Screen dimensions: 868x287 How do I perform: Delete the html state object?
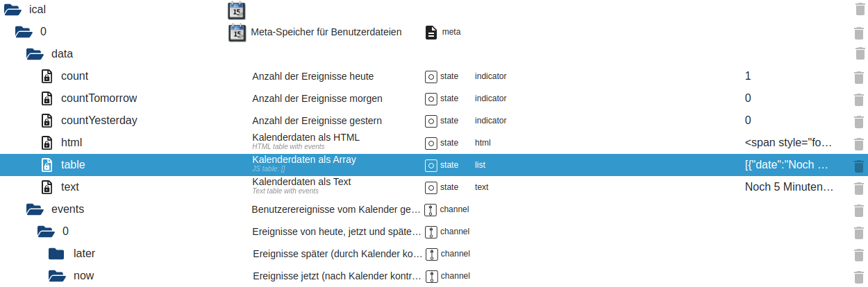point(858,143)
